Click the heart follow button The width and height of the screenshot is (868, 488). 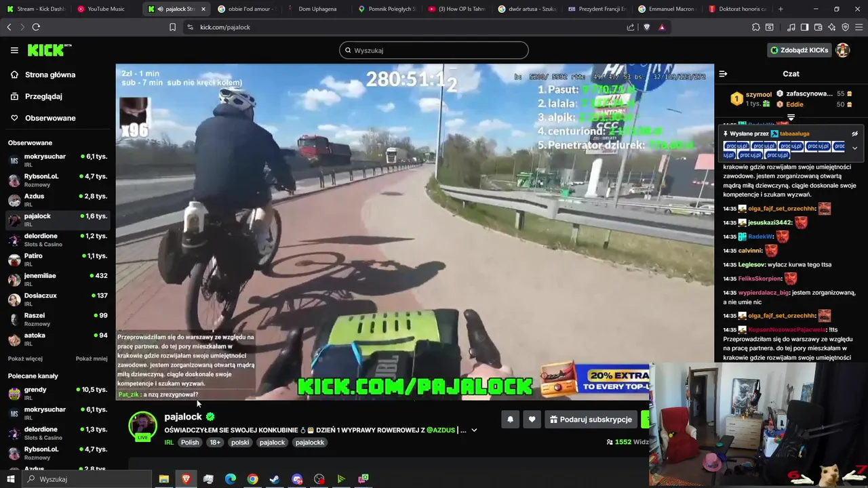(532, 420)
